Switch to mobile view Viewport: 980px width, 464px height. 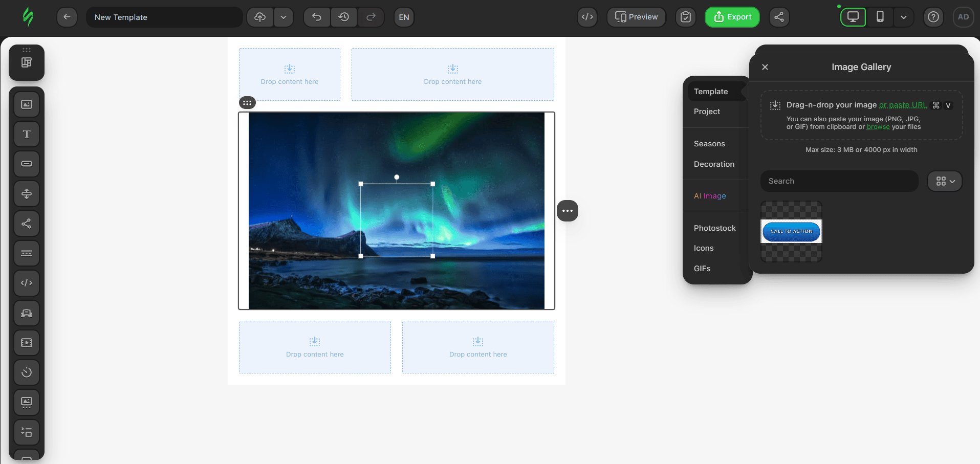tap(880, 17)
